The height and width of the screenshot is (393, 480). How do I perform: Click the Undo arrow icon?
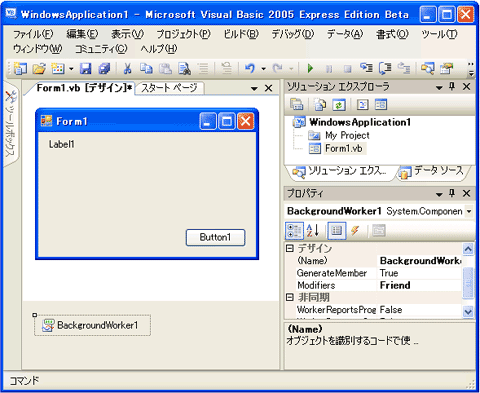coord(250,68)
